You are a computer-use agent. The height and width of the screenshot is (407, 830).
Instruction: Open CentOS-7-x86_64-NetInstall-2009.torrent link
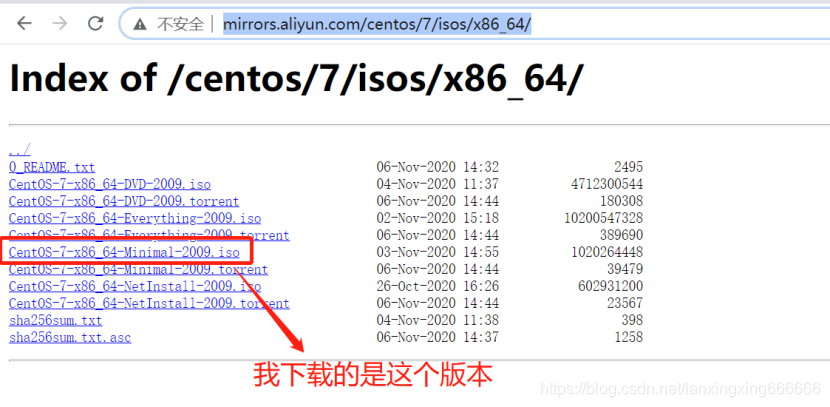pos(149,303)
